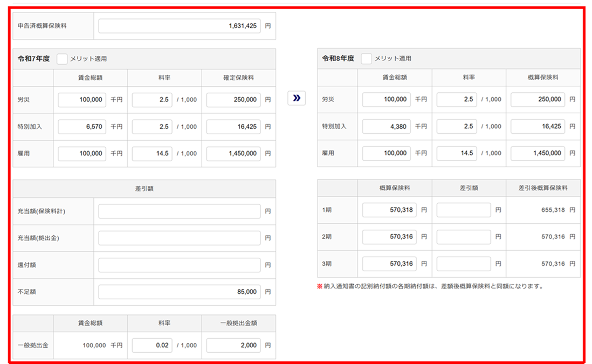Screen dimensions: 592x364
Task: Click 令和7年度 雇用 料率 field
Action: pos(152,154)
